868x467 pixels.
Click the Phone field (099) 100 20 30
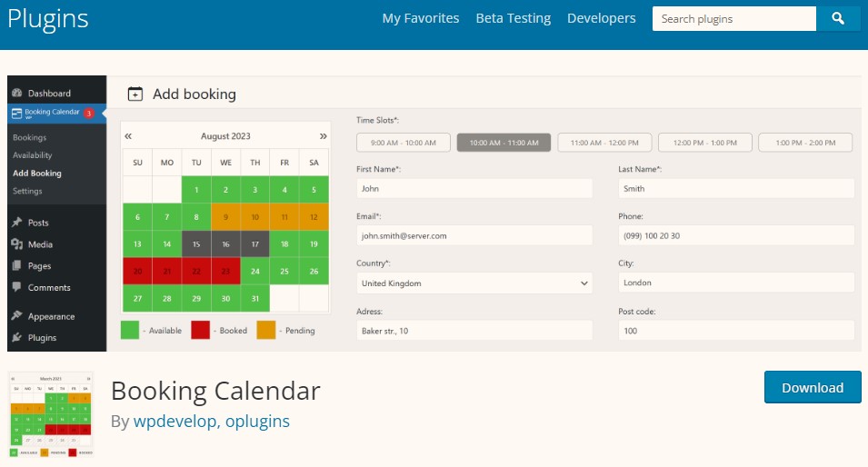coord(736,235)
